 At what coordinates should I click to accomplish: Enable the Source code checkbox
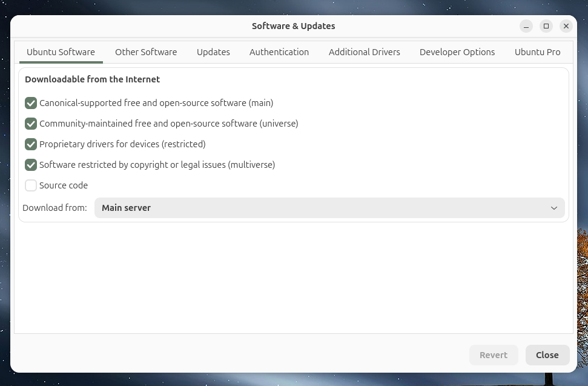click(x=31, y=185)
